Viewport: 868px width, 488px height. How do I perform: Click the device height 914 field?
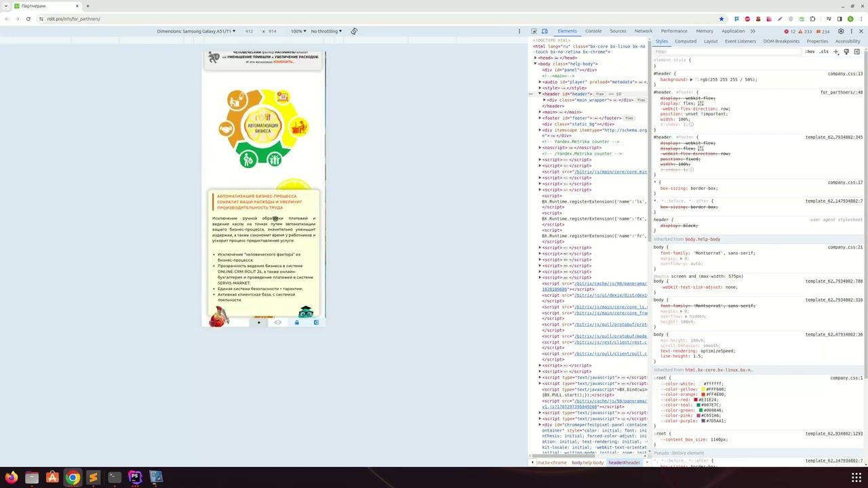point(272,31)
